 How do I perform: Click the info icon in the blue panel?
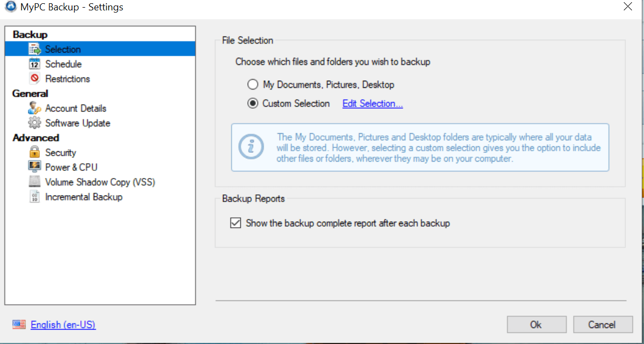[251, 147]
